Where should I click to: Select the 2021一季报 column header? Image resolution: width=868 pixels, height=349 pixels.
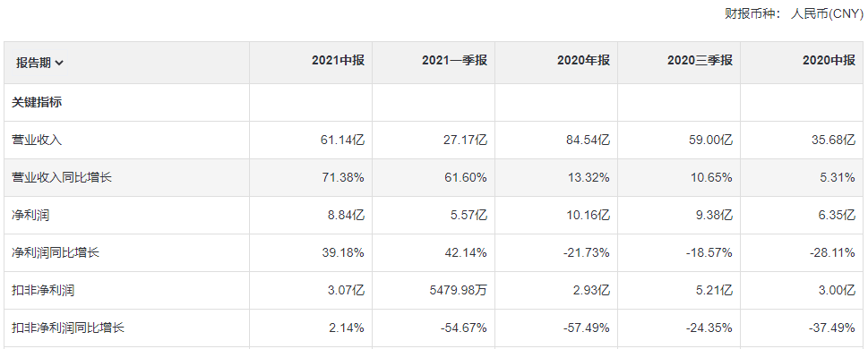454,60
